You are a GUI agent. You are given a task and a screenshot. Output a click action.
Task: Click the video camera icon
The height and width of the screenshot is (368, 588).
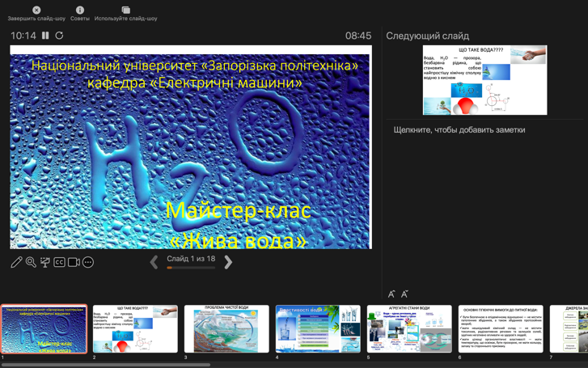(x=74, y=262)
